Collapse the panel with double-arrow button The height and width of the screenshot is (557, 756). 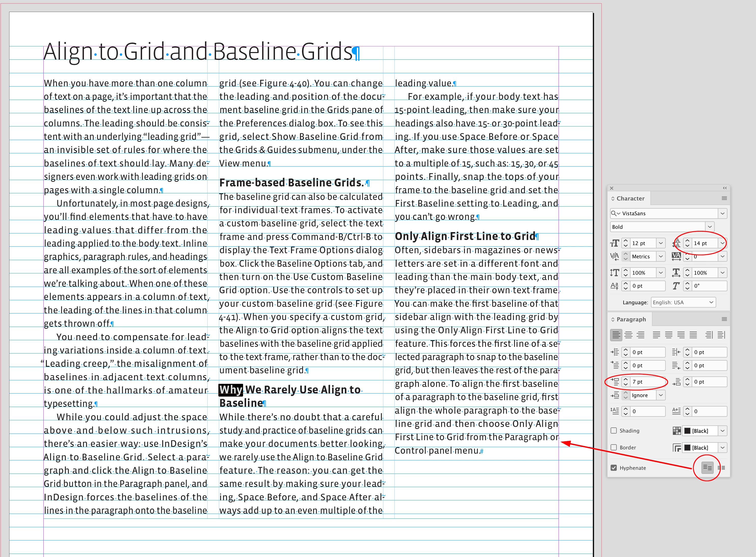724,188
